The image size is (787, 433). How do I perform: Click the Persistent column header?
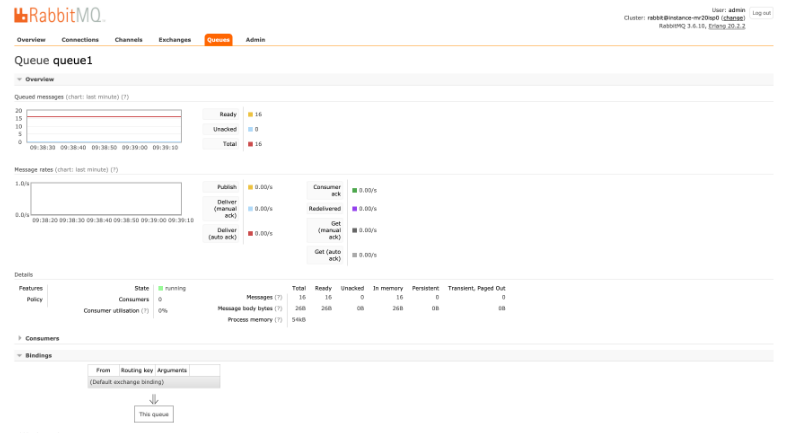[425, 288]
